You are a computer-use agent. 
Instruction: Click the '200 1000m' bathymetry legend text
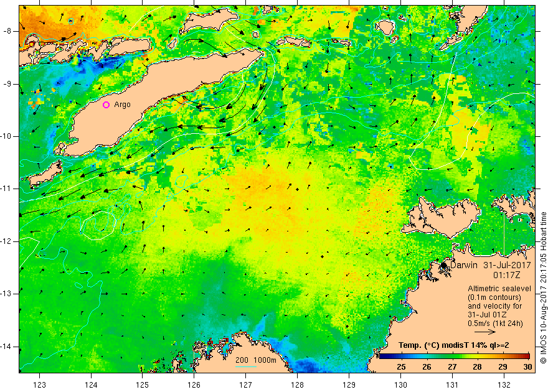[x=256, y=360]
